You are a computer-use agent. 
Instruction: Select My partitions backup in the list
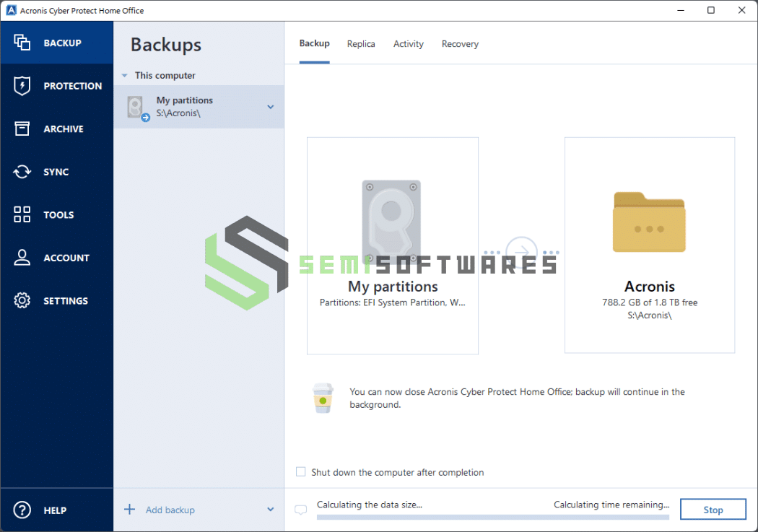coord(199,107)
